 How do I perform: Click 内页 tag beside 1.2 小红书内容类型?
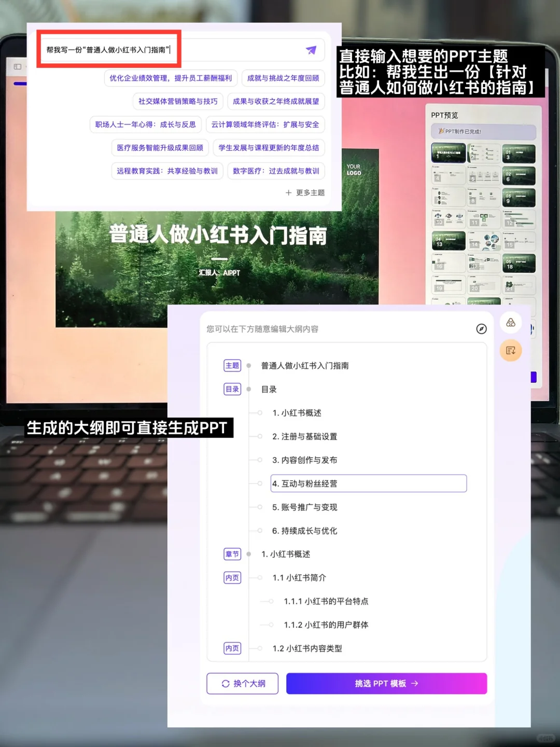[x=232, y=648]
